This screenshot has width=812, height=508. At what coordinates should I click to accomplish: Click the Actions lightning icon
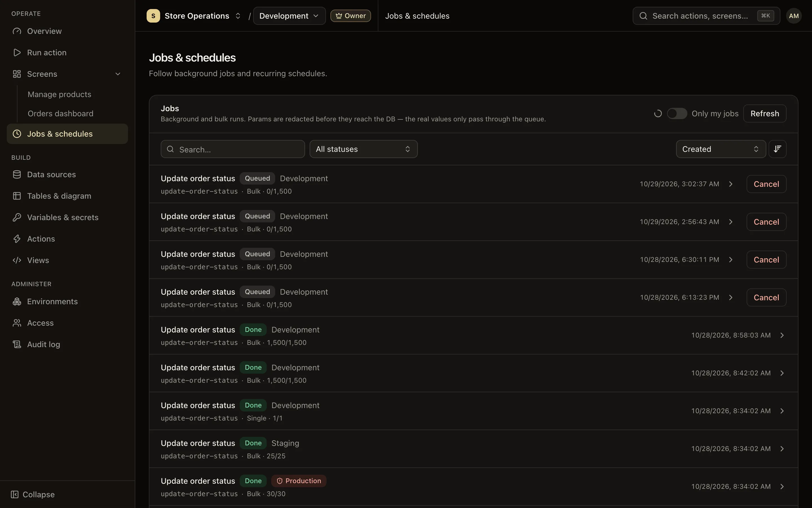point(17,239)
